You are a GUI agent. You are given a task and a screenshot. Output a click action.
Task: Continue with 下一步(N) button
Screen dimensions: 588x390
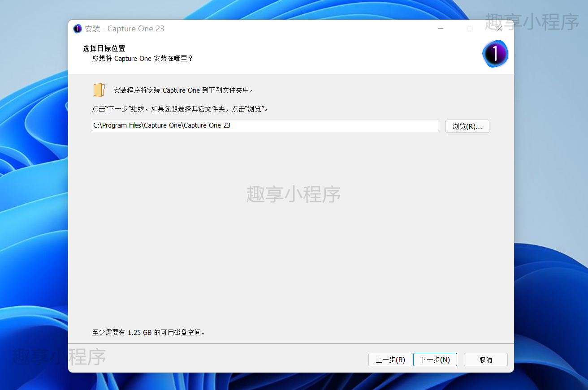[435, 360]
